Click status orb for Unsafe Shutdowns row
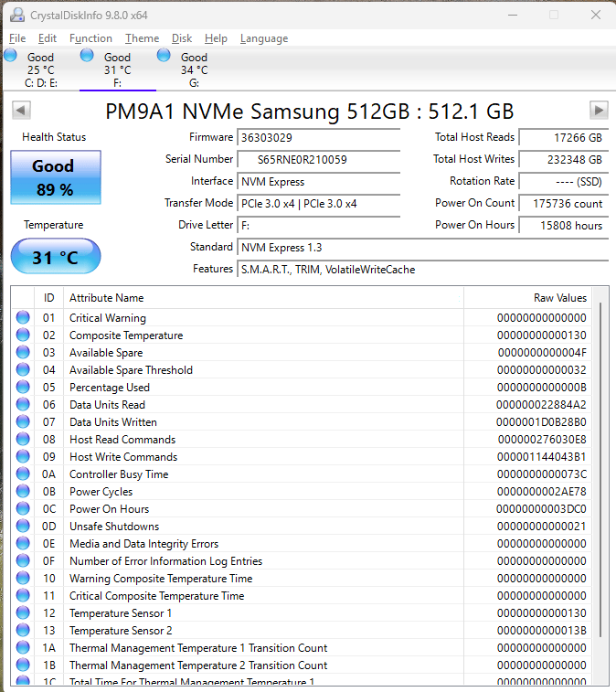 (x=23, y=526)
